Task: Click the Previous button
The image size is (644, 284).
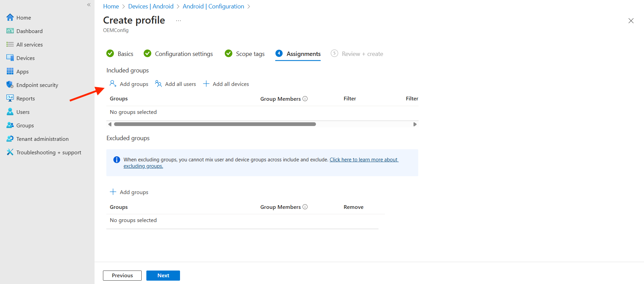Action: [122, 276]
